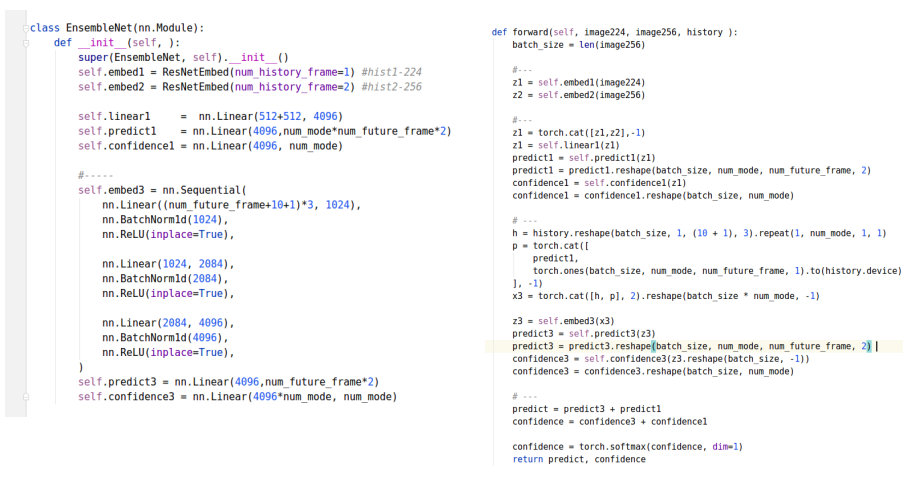Click the highlighted predict3 = predict3.reshape line

pyautogui.click(x=692, y=346)
